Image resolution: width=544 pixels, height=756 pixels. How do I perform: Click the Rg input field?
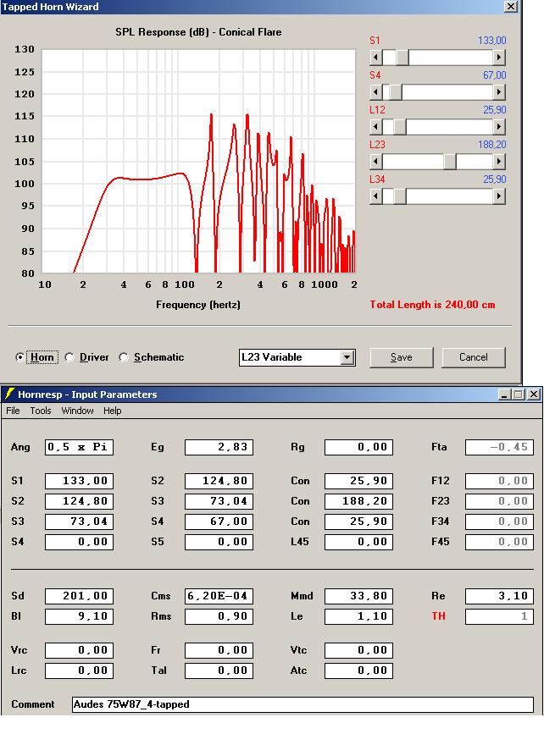[358, 447]
